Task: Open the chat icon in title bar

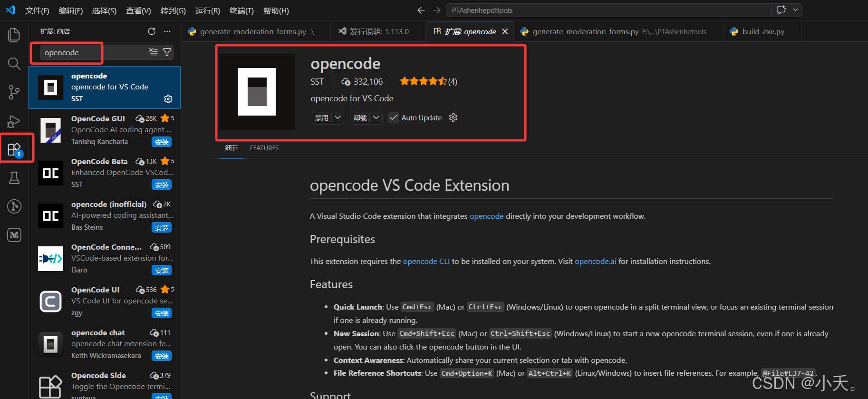Action: click(781, 10)
